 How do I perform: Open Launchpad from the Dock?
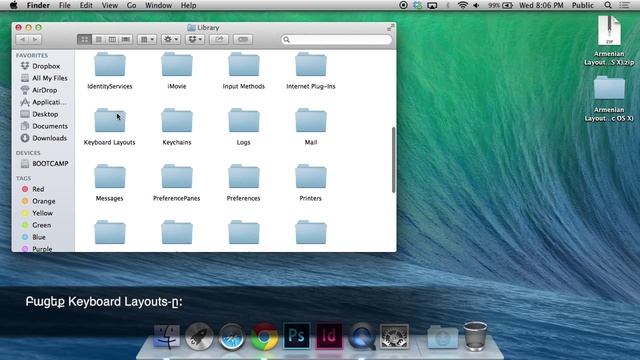199,336
